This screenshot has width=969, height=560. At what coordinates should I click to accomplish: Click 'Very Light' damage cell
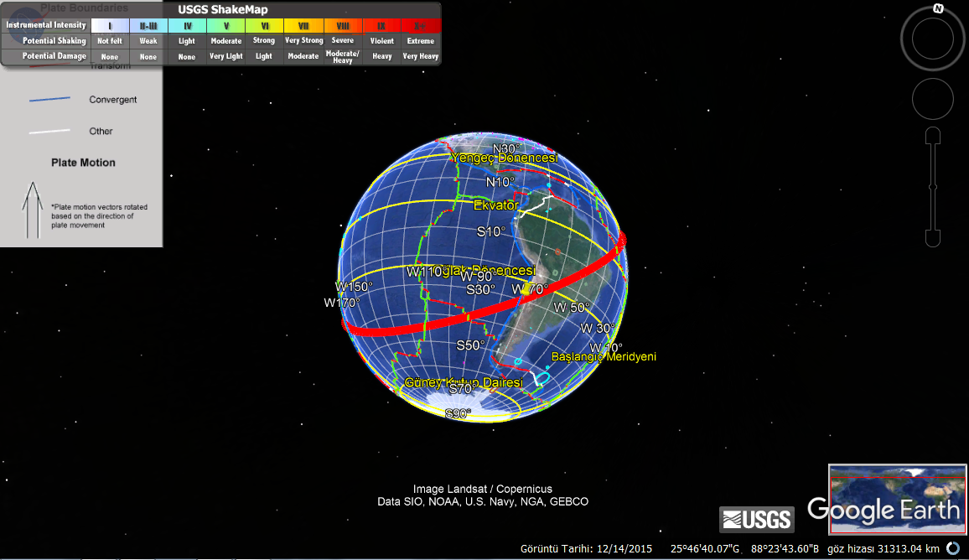click(226, 56)
